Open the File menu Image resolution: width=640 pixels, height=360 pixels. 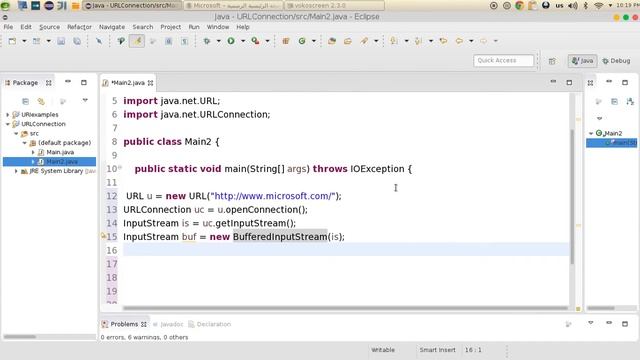(8, 27)
